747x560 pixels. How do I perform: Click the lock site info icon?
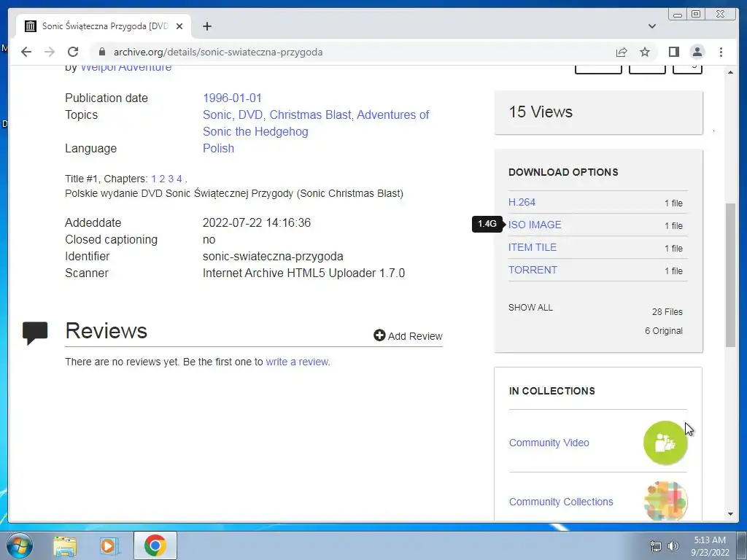[x=101, y=52]
